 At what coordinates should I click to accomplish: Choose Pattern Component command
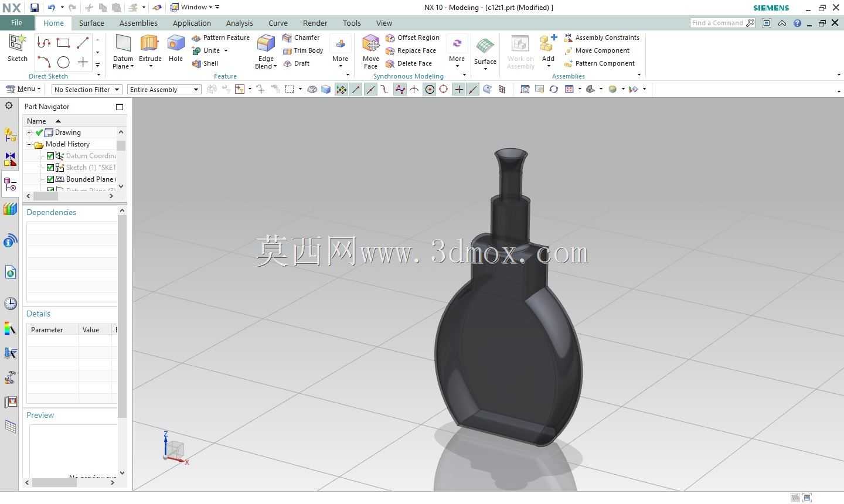coord(599,63)
